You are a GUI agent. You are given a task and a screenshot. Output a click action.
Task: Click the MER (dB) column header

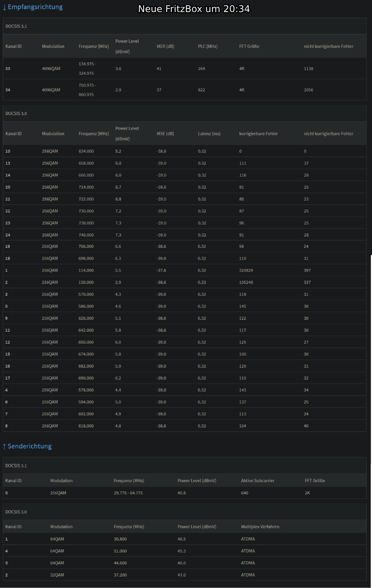coord(165,46)
